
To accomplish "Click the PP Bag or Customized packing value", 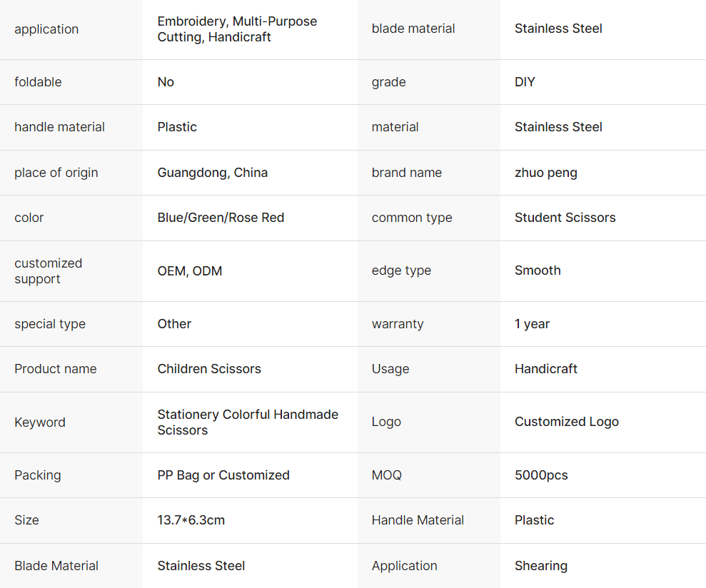I will click(223, 475).
